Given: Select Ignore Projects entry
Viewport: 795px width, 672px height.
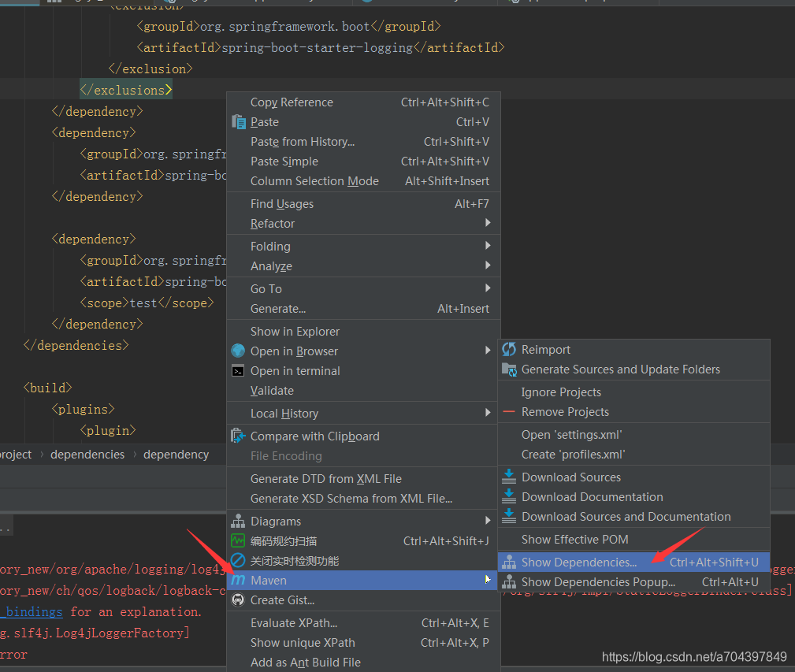Looking at the screenshot, I should 633,392.
